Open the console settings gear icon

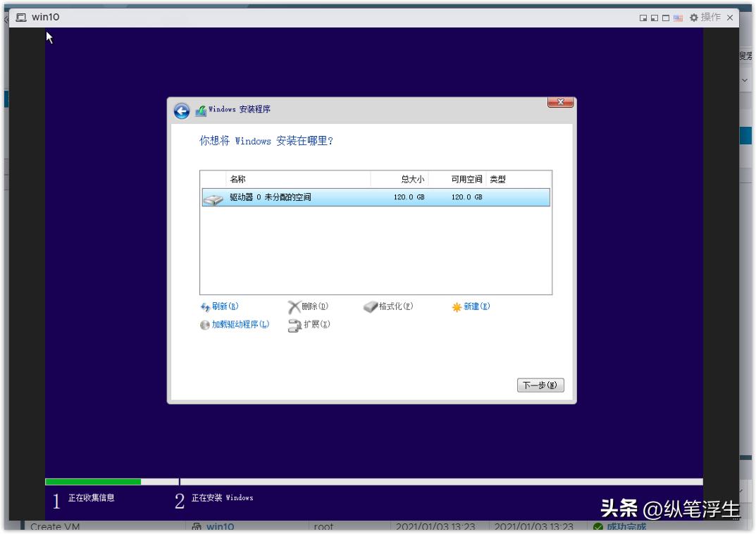point(694,18)
